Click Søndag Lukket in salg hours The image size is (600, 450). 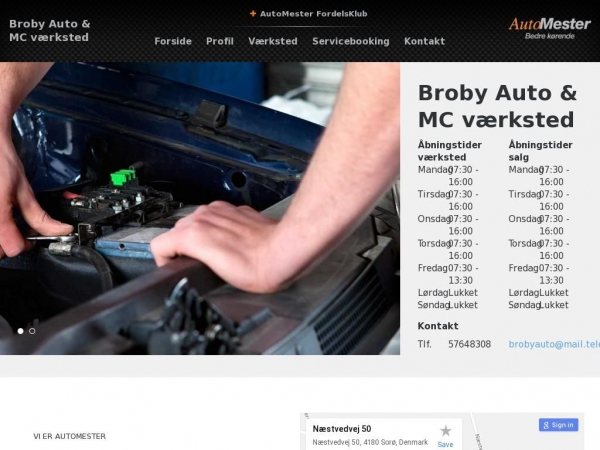tap(538, 305)
